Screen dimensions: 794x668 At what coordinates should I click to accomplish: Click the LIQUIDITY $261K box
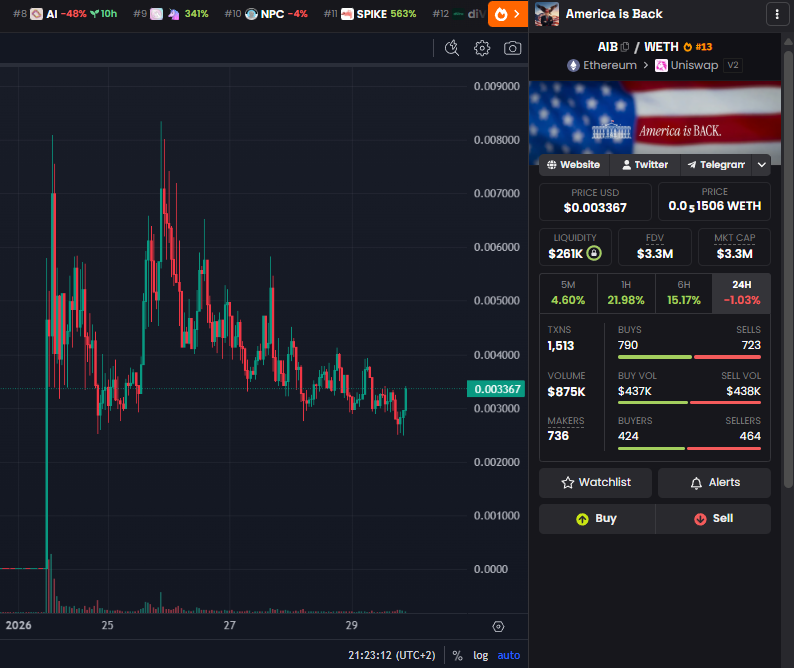575,247
